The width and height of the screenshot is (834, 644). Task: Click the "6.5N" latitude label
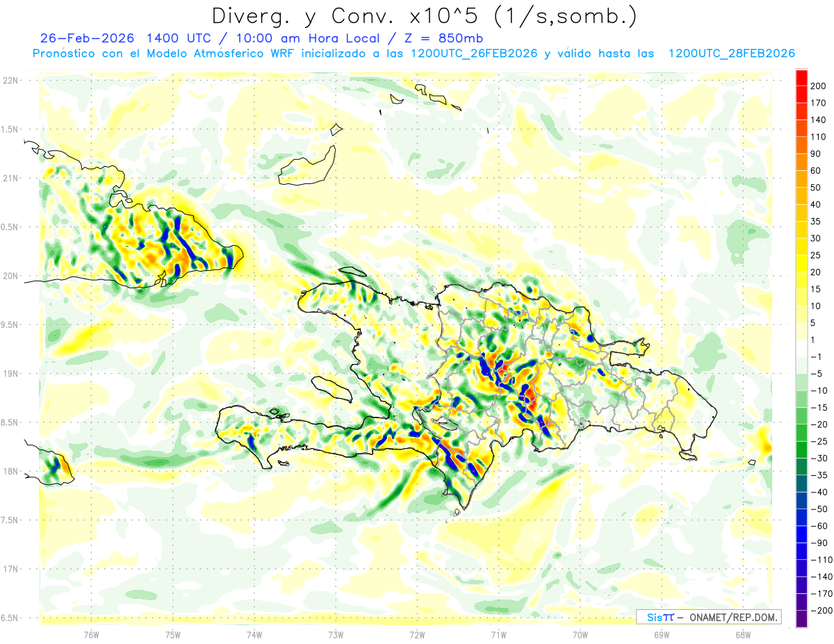click(x=10, y=618)
